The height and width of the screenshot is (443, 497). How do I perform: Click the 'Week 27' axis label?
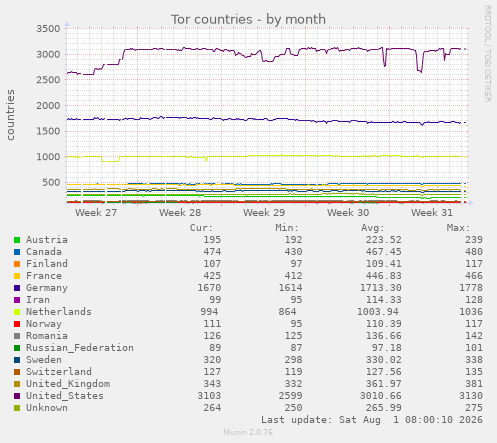pos(96,213)
